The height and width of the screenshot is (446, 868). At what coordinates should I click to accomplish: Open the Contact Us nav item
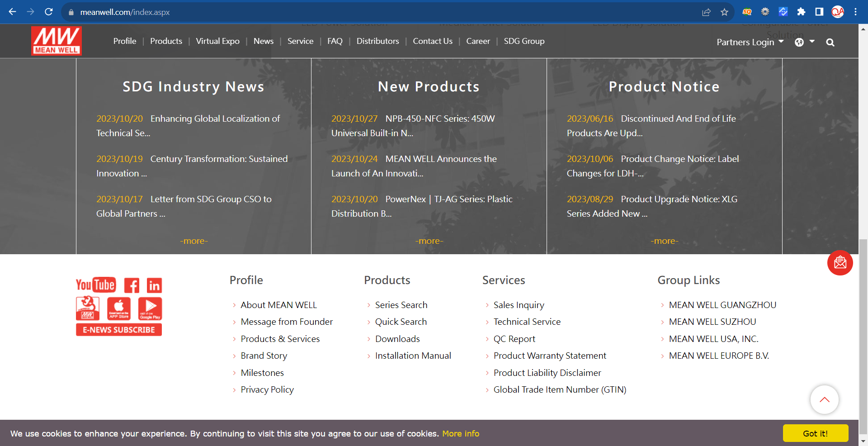tap(433, 41)
